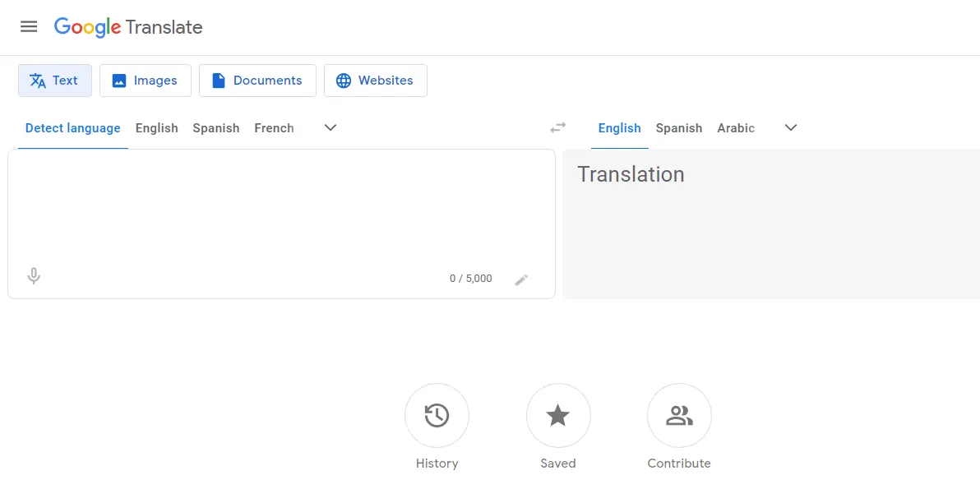
Task: Expand more target language options
Action: [790, 127]
